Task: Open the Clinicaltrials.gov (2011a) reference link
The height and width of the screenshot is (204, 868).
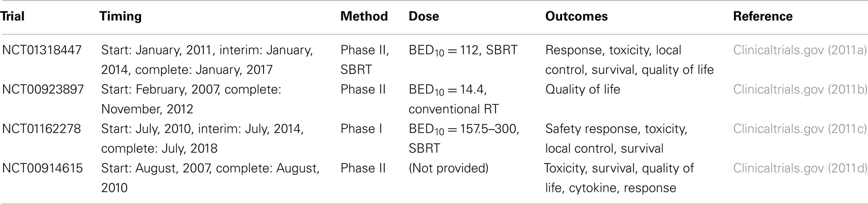Action: pyautogui.click(x=800, y=50)
